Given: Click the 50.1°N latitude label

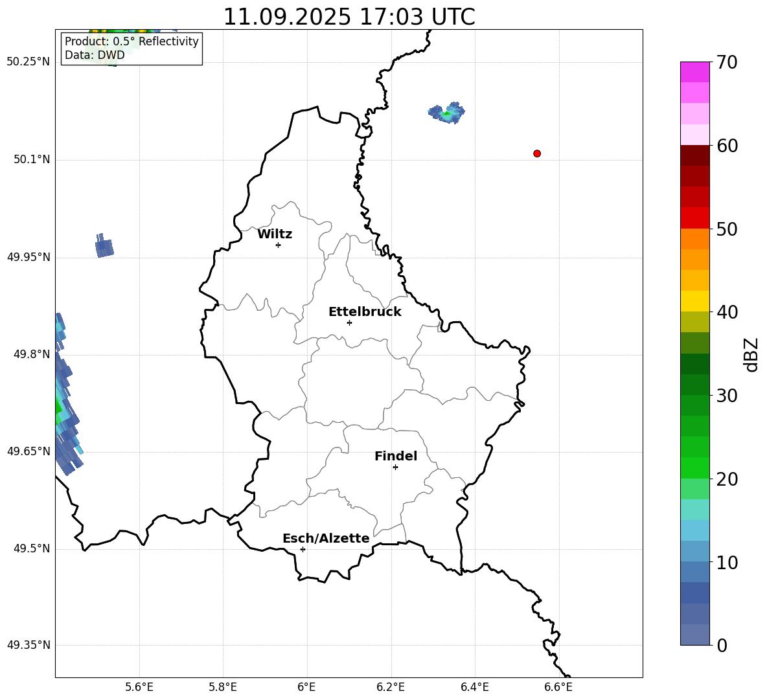Looking at the screenshot, I should pos(32,160).
